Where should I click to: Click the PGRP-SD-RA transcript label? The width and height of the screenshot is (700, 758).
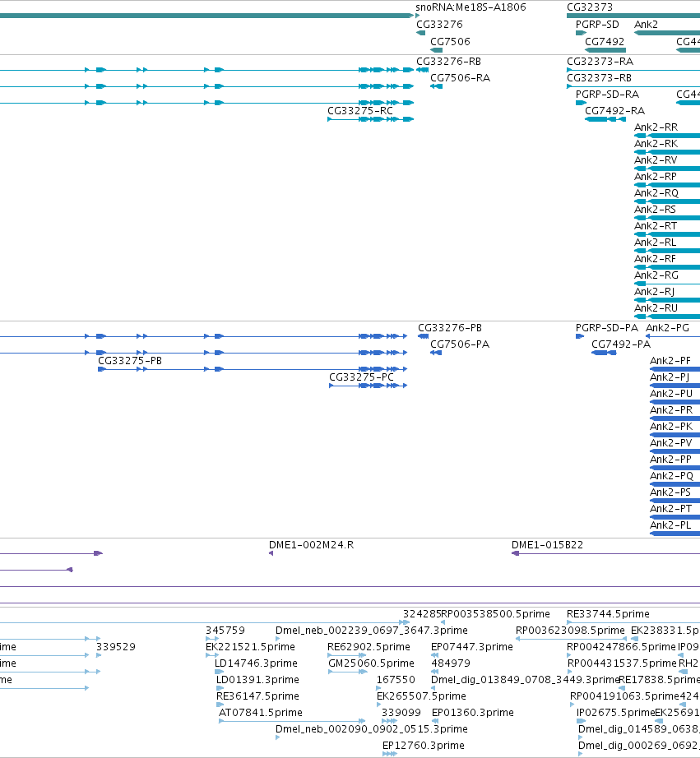click(607, 95)
